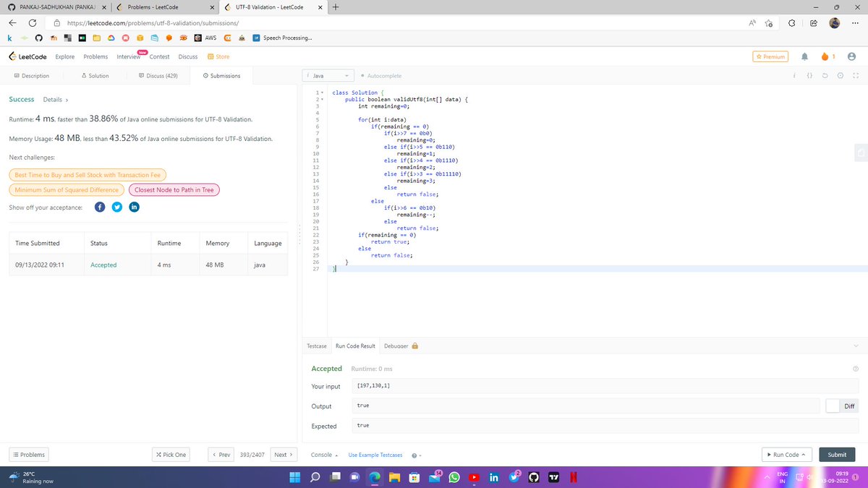
Task: Open the streak flame icon
Action: point(825,56)
